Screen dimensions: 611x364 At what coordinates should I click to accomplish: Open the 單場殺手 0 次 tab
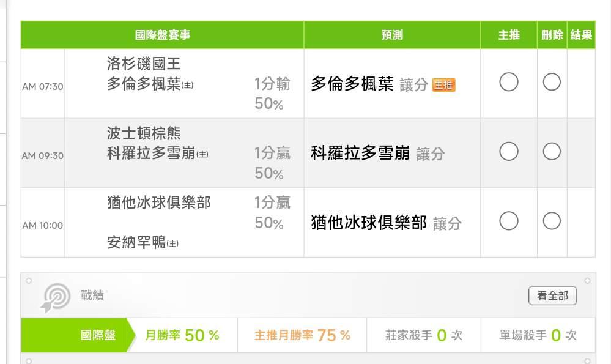click(538, 335)
